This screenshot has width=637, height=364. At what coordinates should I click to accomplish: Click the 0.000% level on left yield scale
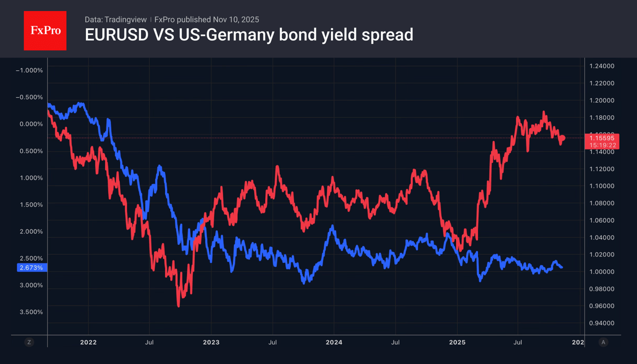[31, 124]
